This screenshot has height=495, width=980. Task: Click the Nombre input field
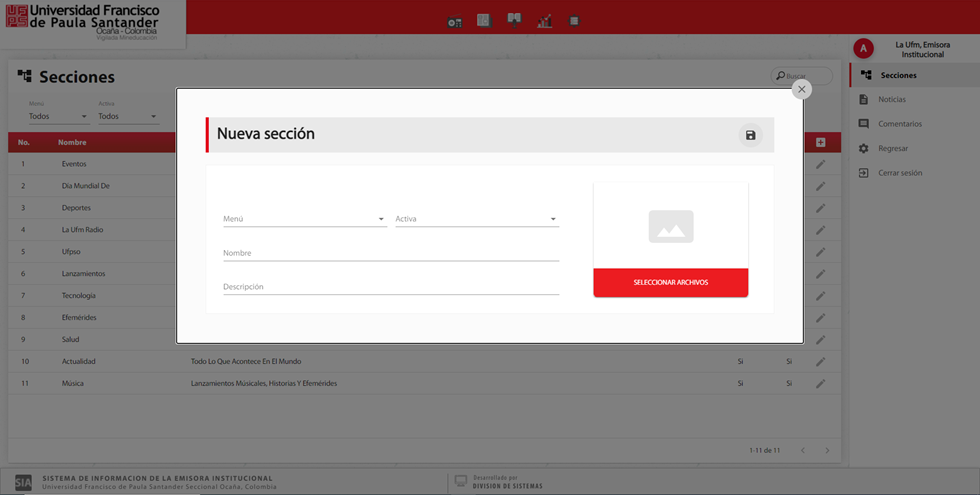coord(390,253)
